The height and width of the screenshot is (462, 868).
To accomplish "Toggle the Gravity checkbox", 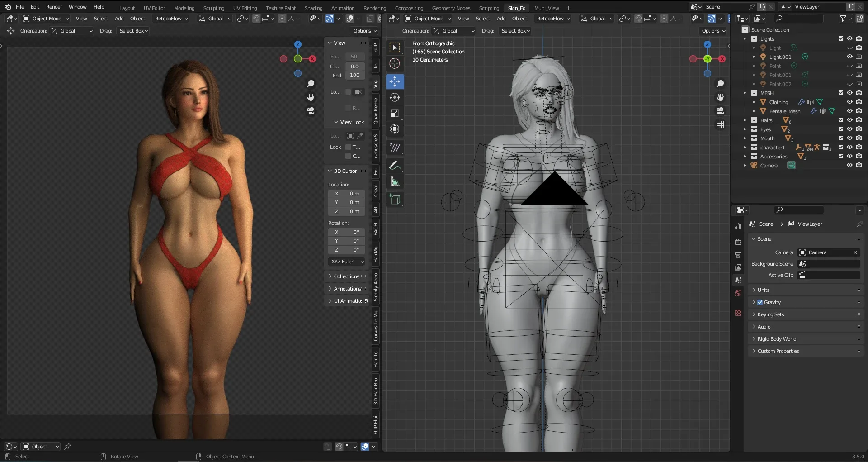I will [x=760, y=302].
